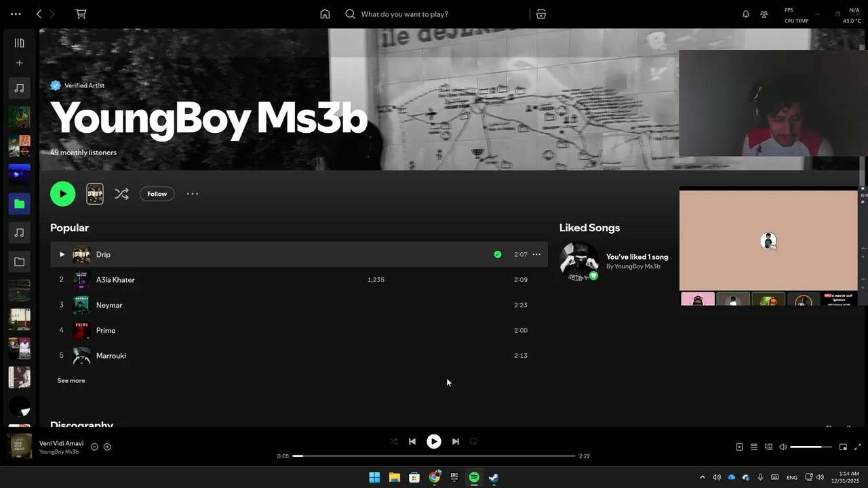Viewport: 868px width, 488px height.
Task: Open the Friend Activity icon
Action: [764, 14]
